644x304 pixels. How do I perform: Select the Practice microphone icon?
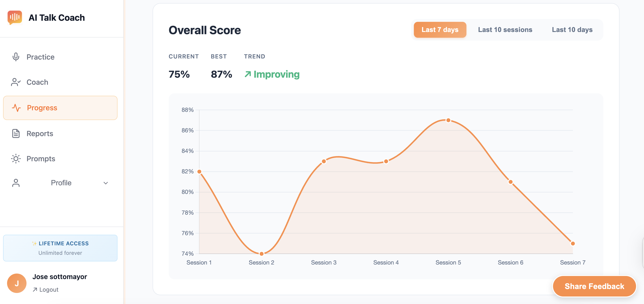tap(16, 57)
